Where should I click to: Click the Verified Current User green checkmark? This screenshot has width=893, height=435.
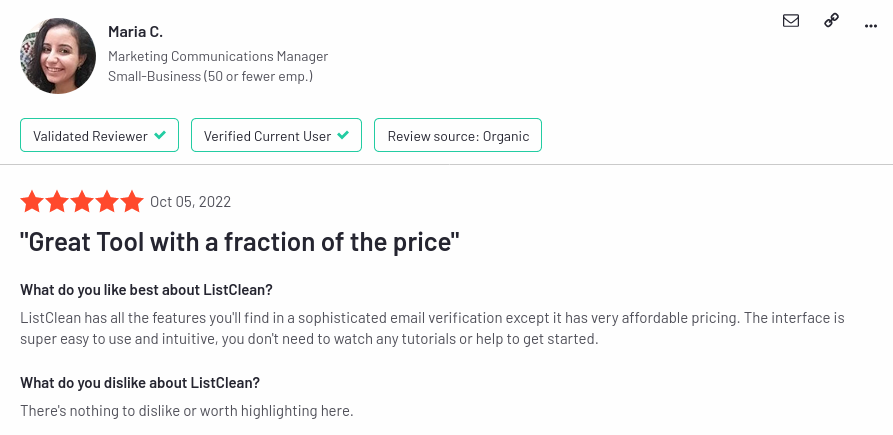click(x=343, y=135)
